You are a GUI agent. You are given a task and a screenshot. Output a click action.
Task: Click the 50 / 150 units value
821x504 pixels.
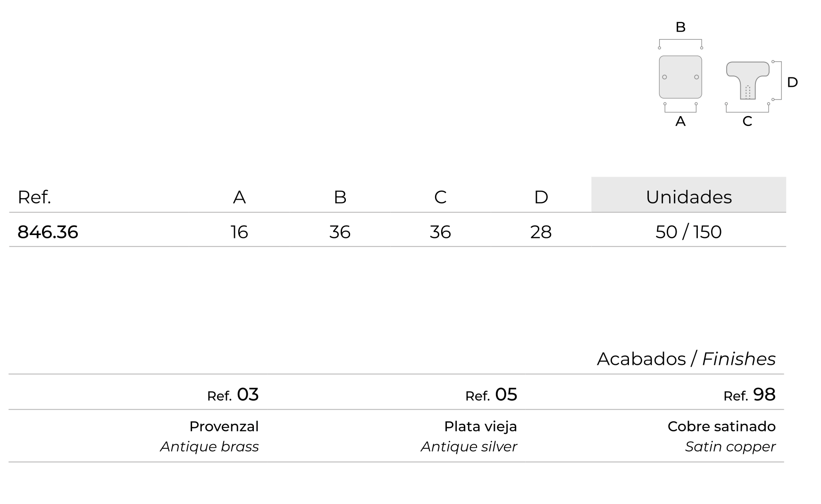pos(688,232)
